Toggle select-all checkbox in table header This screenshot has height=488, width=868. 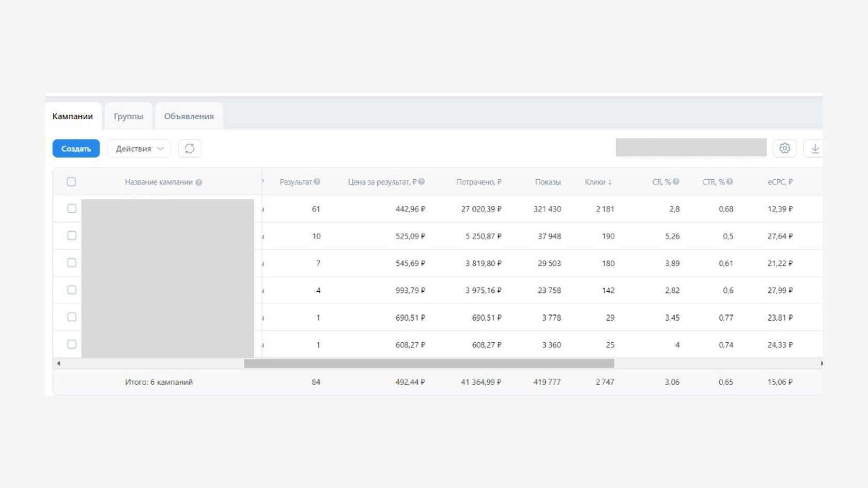tap(71, 182)
